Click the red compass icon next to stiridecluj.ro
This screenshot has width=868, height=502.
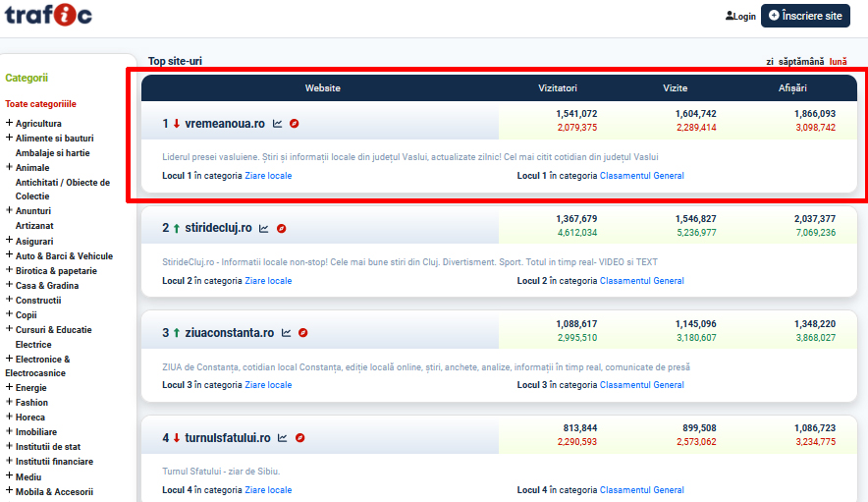pyautogui.click(x=281, y=228)
